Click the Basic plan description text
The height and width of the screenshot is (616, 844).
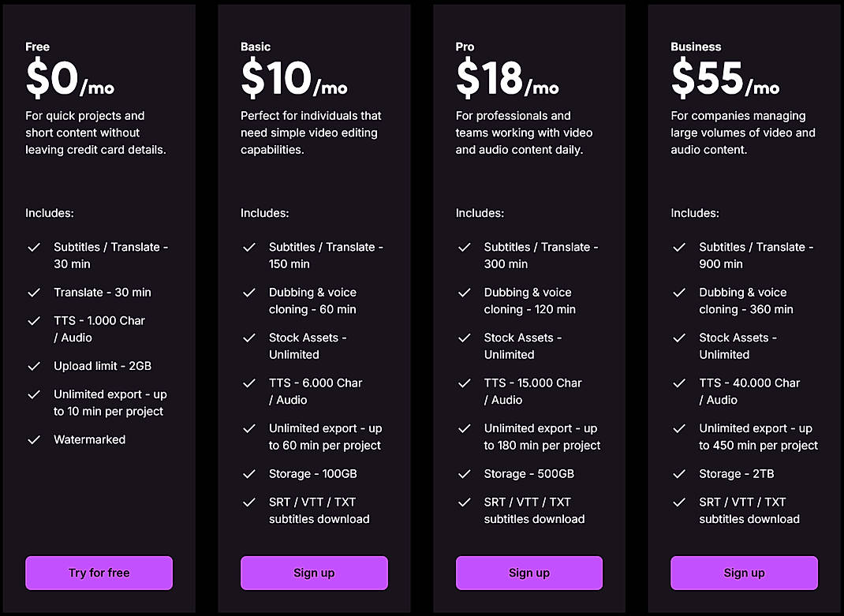[x=311, y=133]
